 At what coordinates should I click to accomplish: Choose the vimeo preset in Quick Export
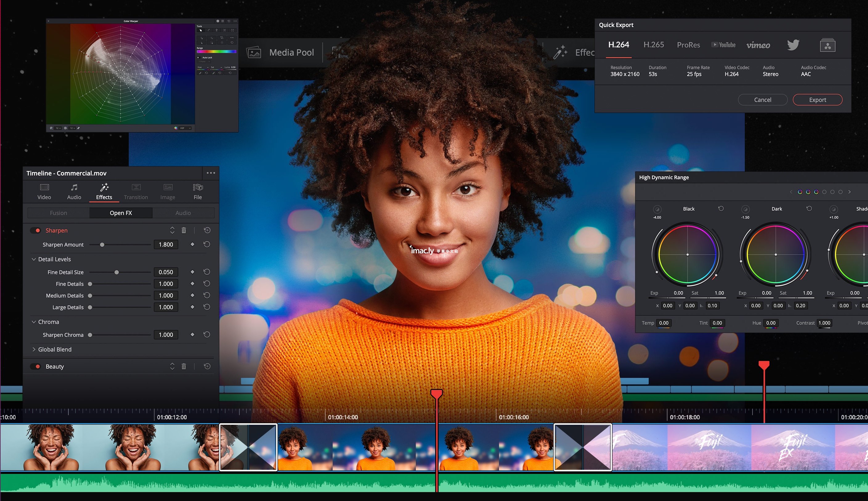pos(758,45)
